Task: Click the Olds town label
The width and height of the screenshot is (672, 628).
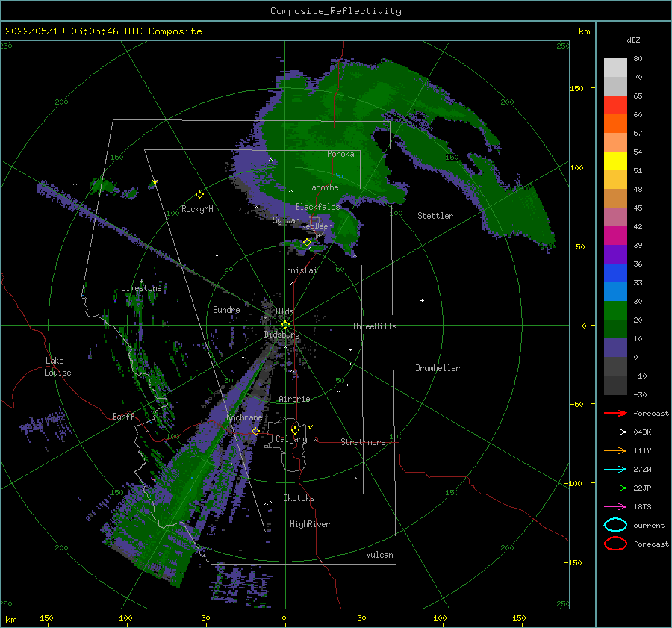Action: point(284,311)
